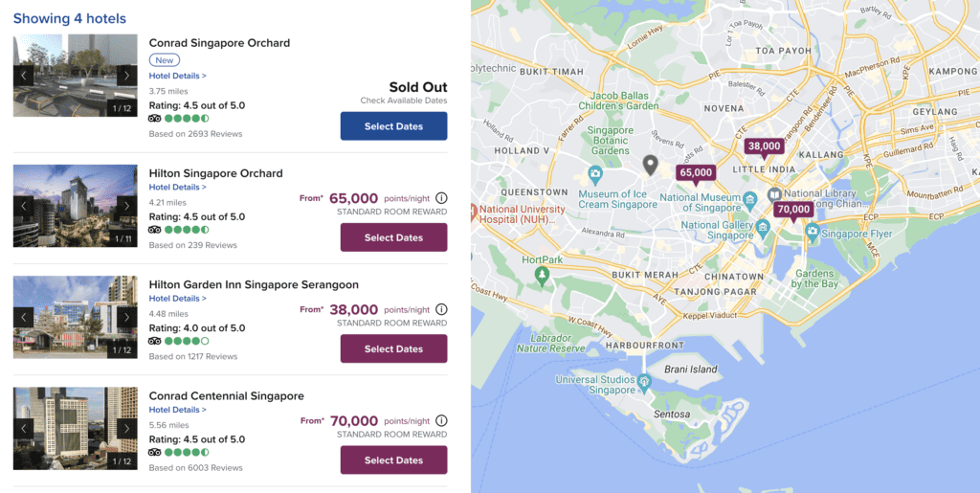
Task: Click the Universal Studios Singapore map icon
Action: coord(645,382)
